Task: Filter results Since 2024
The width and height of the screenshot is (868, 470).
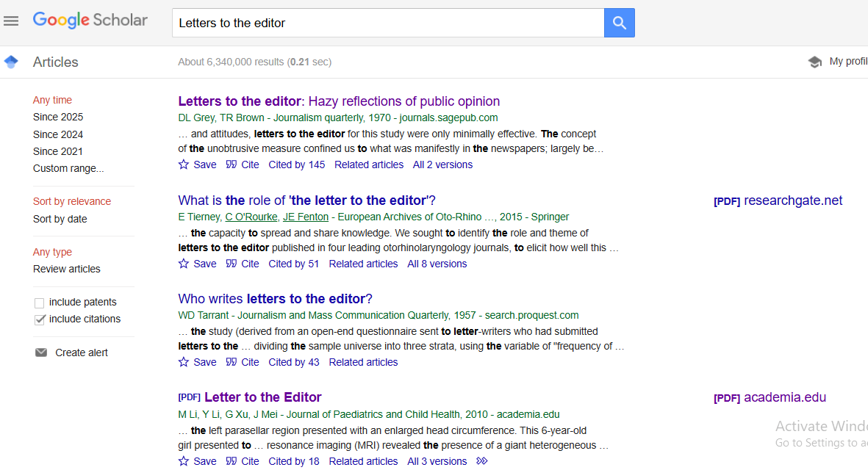Action: pyautogui.click(x=58, y=134)
